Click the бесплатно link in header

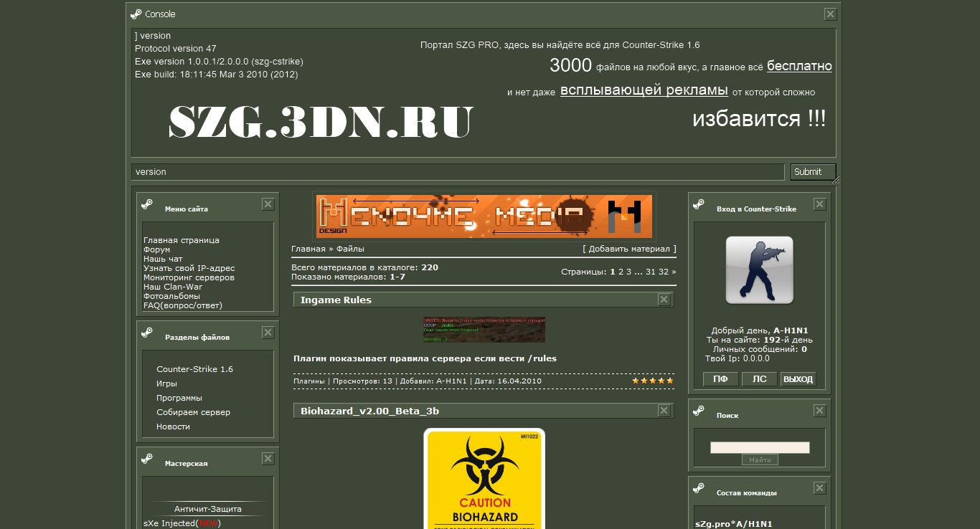pos(799,66)
